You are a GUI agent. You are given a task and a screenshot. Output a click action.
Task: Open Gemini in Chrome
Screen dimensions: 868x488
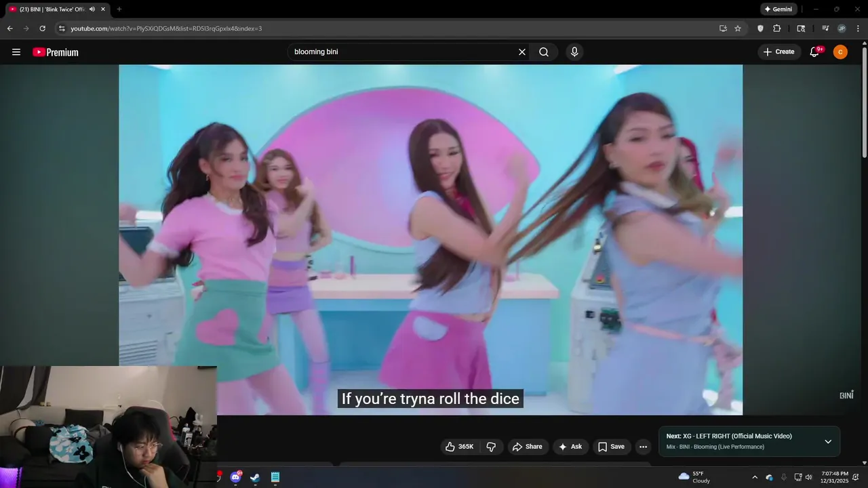(778, 9)
